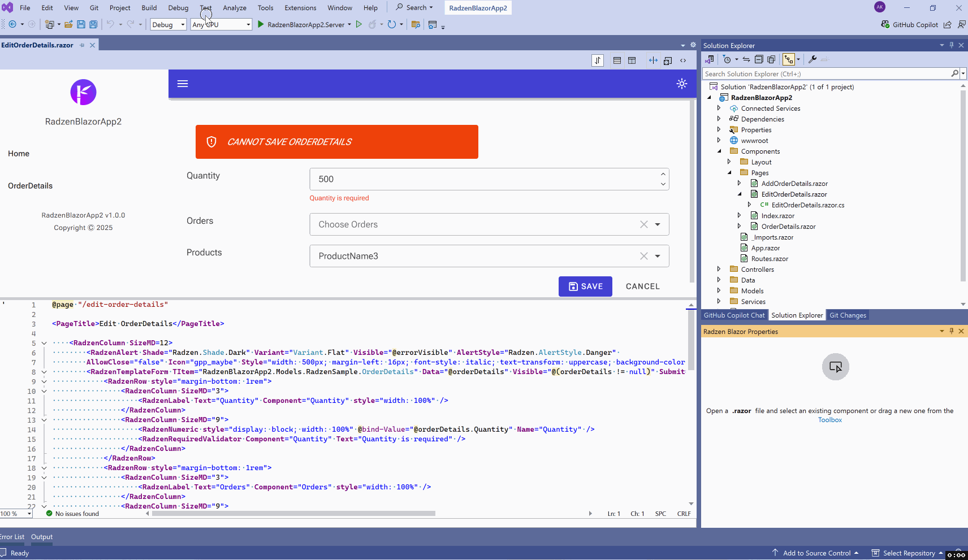Screen dimensions: 968x560
Task: Click the code-only brackets icon in the designer toolbar
Action: pos(683,60)
